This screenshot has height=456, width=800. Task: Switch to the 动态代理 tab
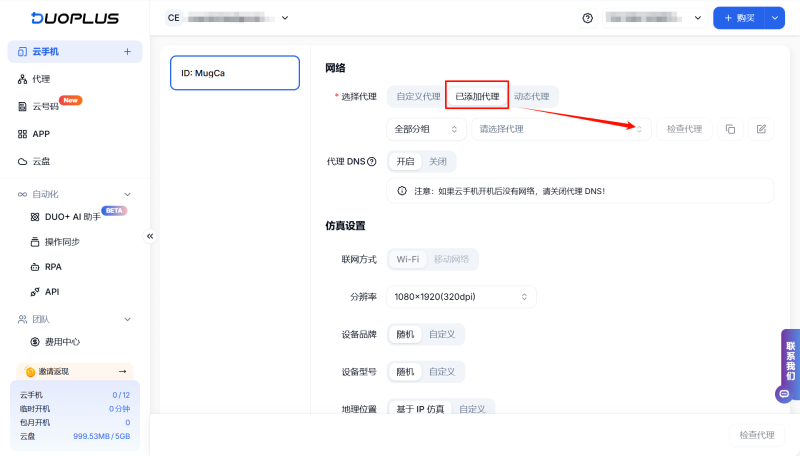tap(531, 96)
